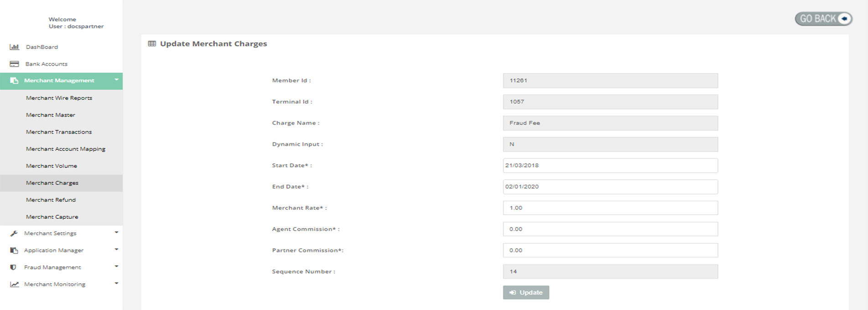Click the DashBoard bar chart icon
The image size is (868, 310).
14,47
